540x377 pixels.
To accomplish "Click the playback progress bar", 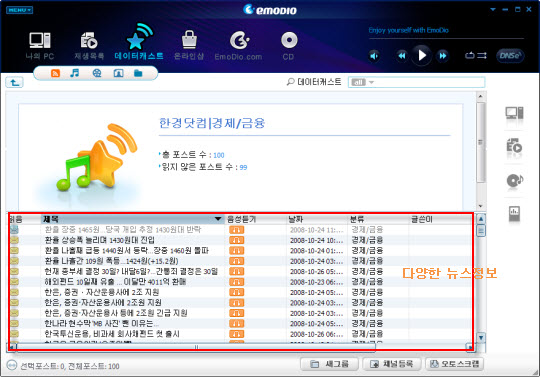I will pyautogui.click(x=446, y=39).
